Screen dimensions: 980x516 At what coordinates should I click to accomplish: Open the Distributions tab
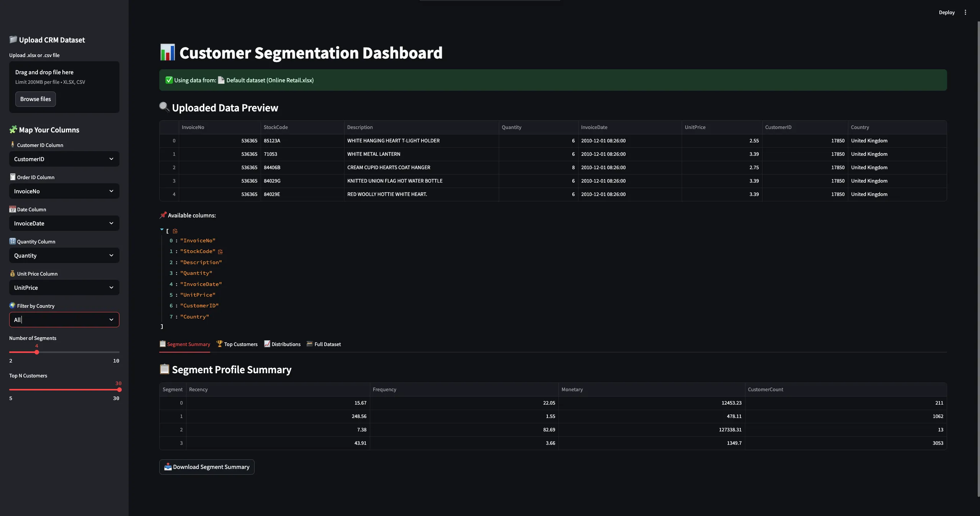(282, 344)
